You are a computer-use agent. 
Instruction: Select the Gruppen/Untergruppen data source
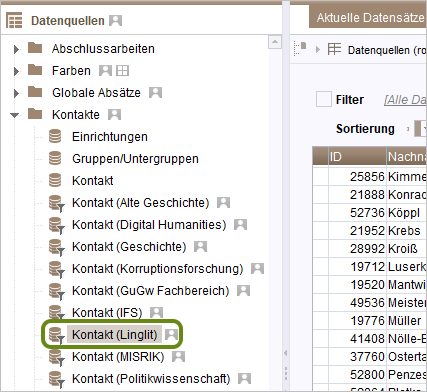(135, 159)
